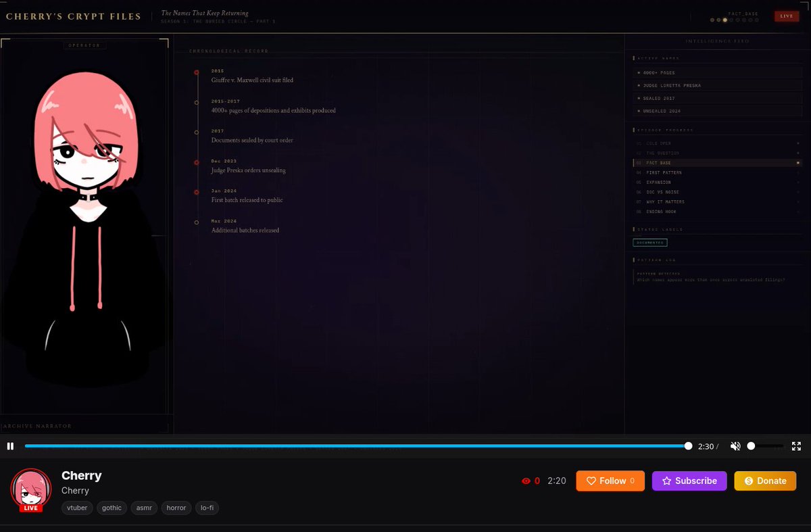This screenshot has width=811, height=532.
Task: Click the 4000+ PAGES active name
Action: [x=717, y=72]
